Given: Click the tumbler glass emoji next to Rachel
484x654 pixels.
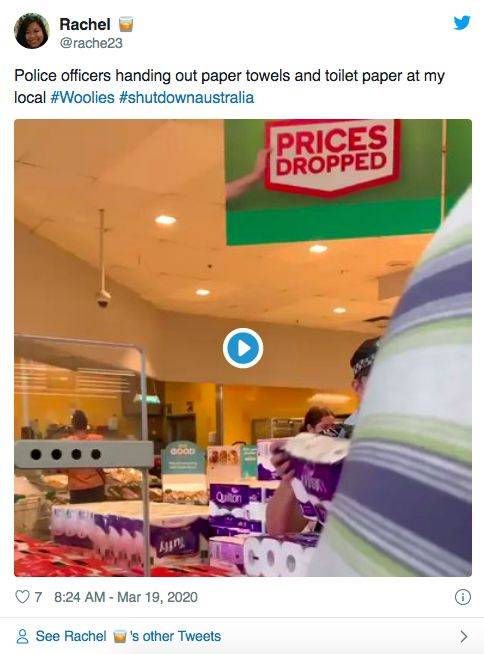Looking at the screenshot, I should tap(126, 24).
